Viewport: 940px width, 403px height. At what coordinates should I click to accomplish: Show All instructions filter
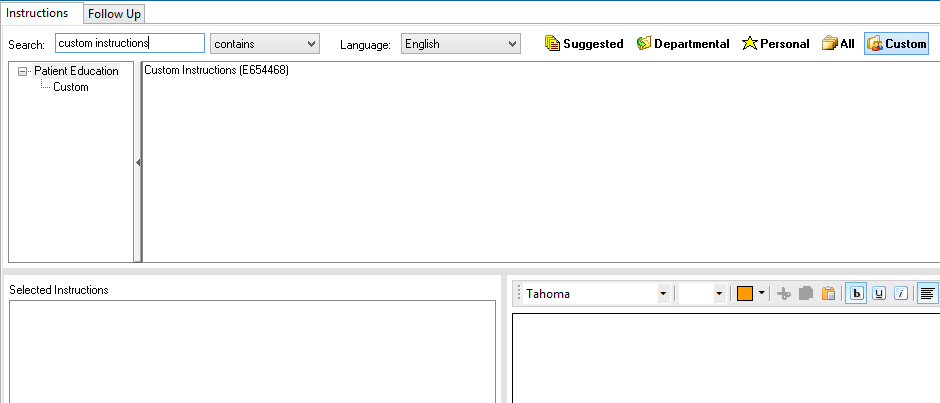[838, 44]
